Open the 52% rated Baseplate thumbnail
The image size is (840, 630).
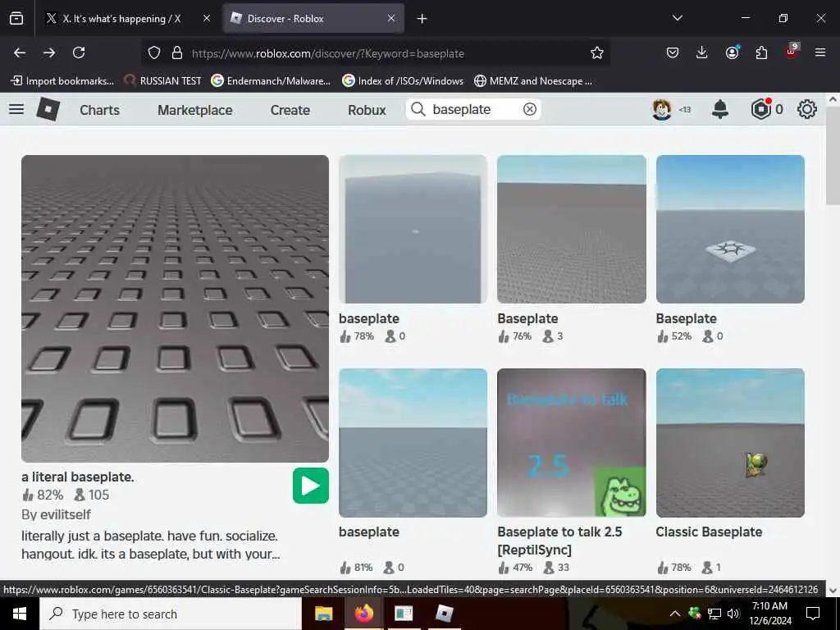730,230
